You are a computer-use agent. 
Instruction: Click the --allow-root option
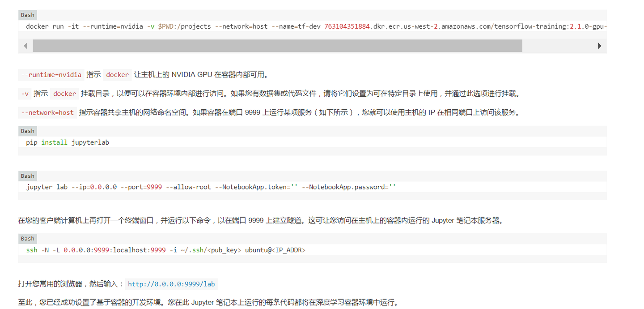[188, 187]
